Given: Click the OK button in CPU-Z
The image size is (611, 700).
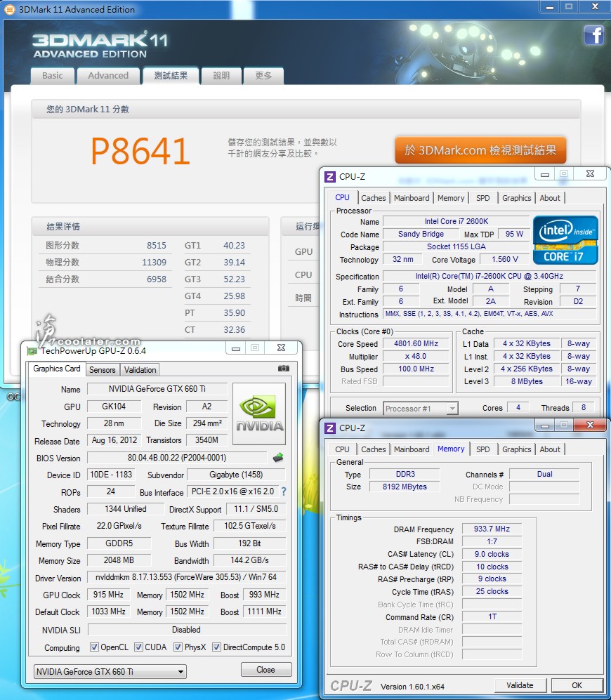Looking at the screenshot, I should pos(577,685).
